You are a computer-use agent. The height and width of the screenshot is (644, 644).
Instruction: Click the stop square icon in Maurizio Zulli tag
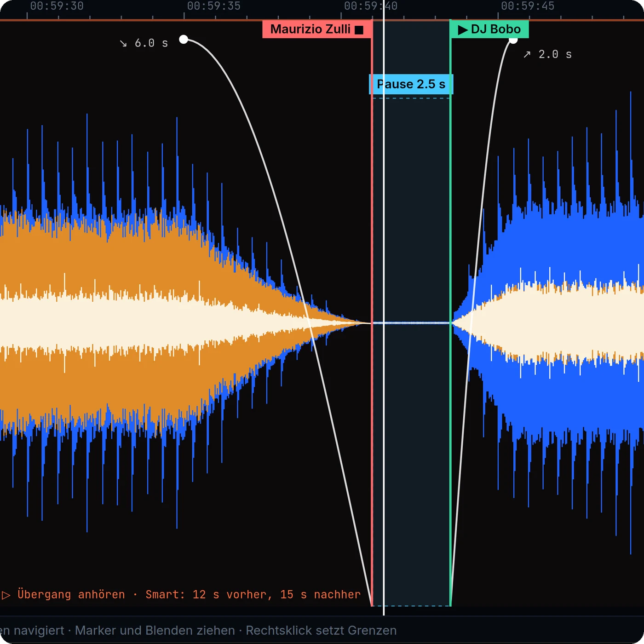click(359, 30)
